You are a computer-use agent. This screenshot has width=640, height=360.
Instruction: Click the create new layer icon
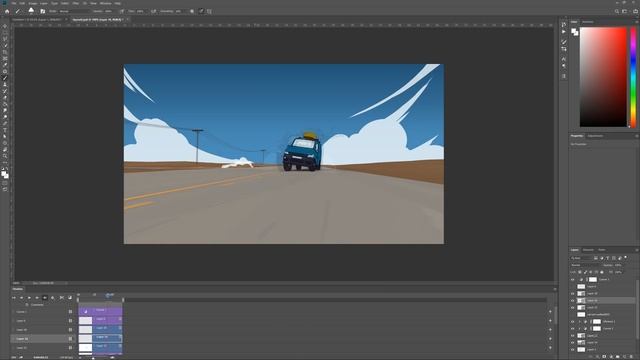click(624, 357)
